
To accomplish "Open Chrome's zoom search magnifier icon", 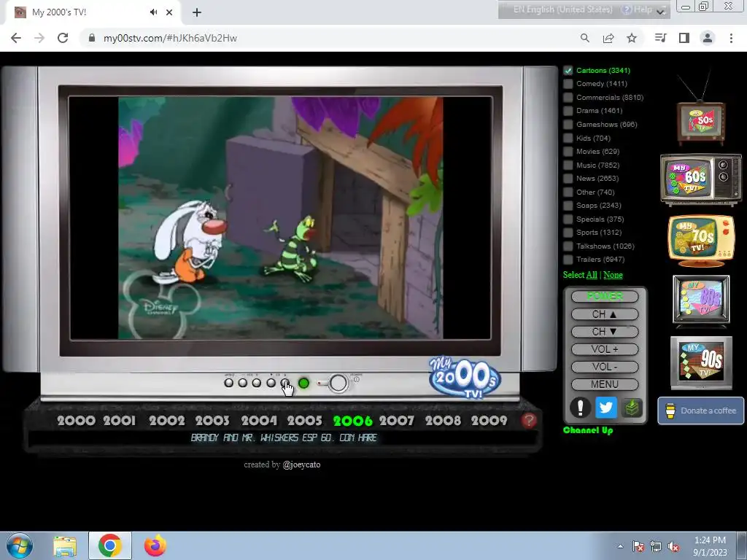I will [x=585, y=38].
